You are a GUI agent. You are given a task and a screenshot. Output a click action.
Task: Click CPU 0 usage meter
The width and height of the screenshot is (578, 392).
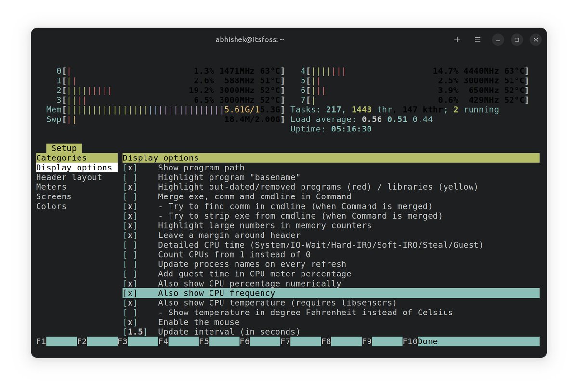(171, 71)
